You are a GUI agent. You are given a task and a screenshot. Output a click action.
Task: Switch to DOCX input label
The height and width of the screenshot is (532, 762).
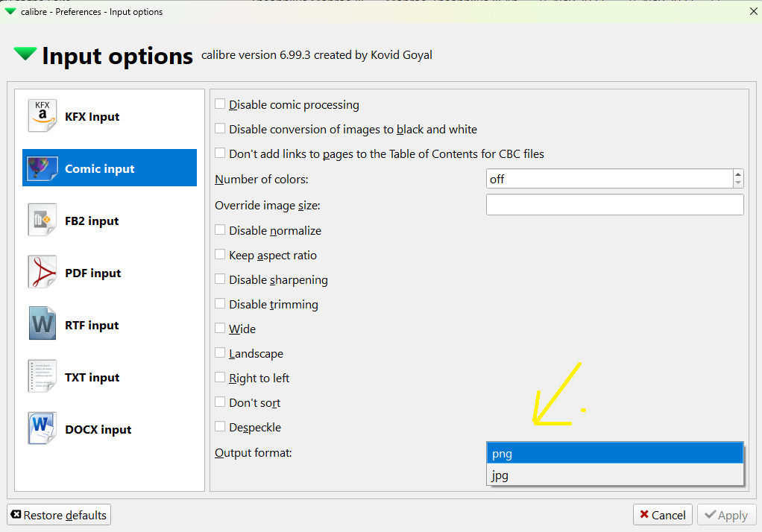point(98,429)
